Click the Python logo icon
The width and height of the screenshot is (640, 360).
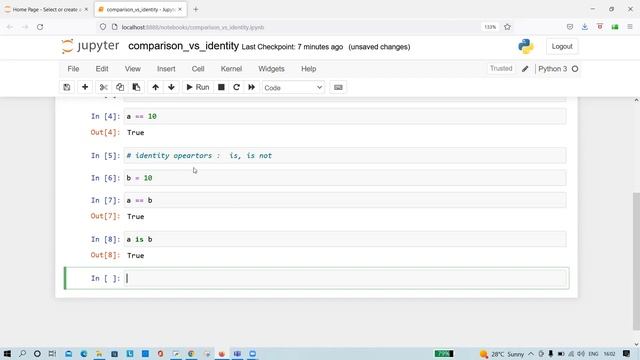(x=526, y=47)
